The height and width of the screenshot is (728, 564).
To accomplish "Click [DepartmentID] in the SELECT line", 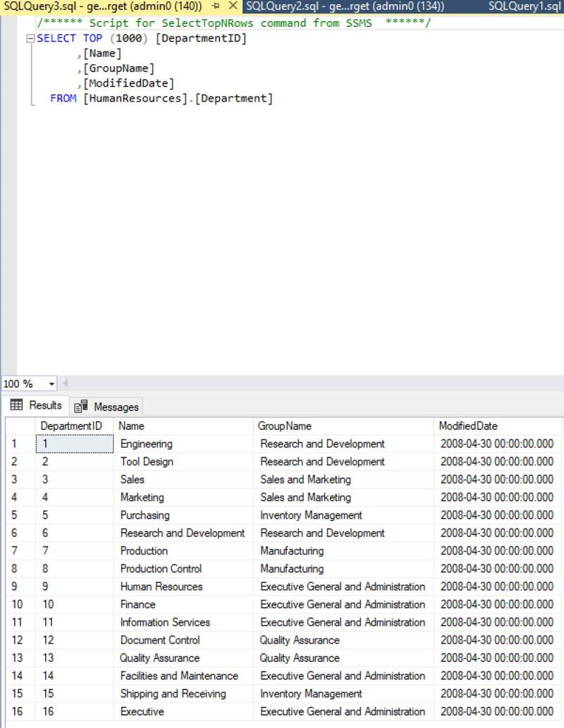I will [201, 39].
